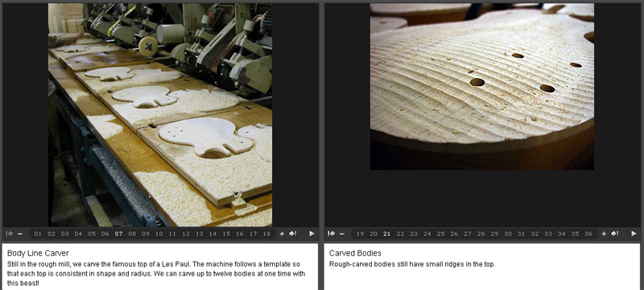
Task: Go to slide number 31
Action: pyautogui.click(x=521, y=234)
